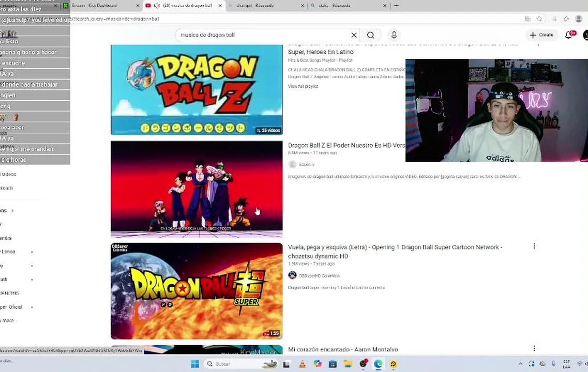Open DBSuperHD Colombia channel link
Screen dimensions: 588x372
pyautogui.click(x=319, y=276)
